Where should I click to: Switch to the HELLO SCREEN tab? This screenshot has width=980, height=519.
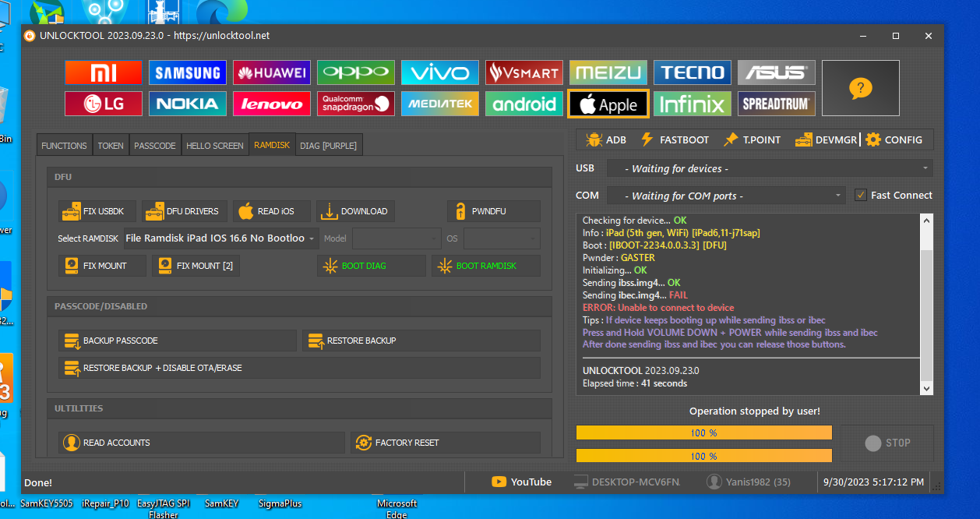(215, 146)
